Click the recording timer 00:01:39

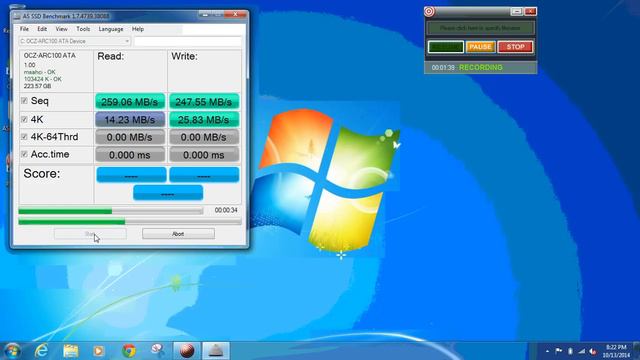click(x=443, y=68)
